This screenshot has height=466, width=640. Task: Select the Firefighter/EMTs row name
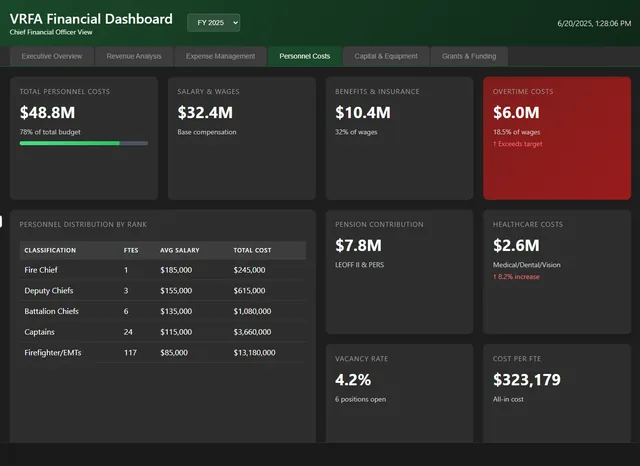(53, 353)
